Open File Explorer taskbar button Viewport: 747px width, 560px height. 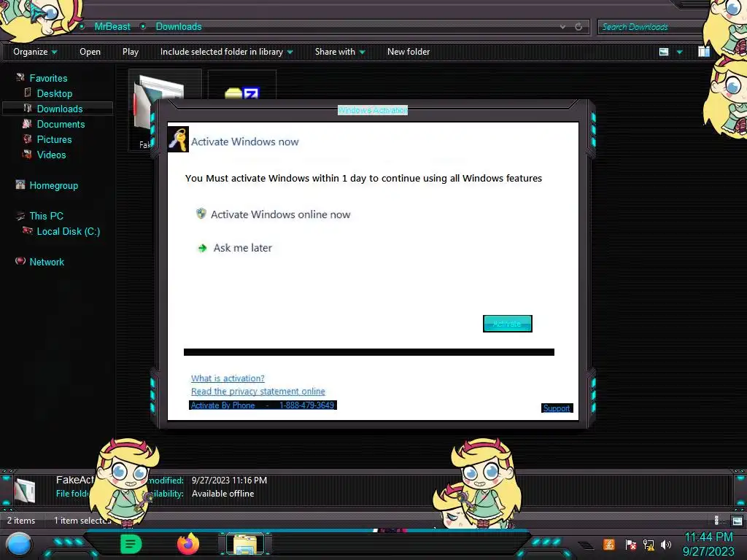[x=245, y=544]
